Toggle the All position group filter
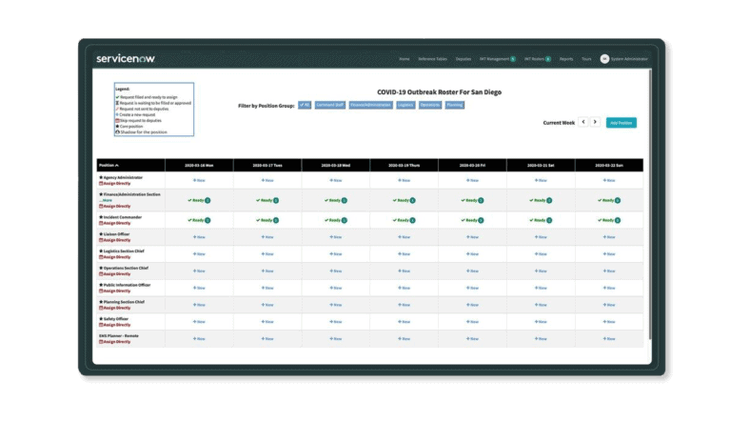Viewport: 750px width, 422px height. (x=305, y=105)
